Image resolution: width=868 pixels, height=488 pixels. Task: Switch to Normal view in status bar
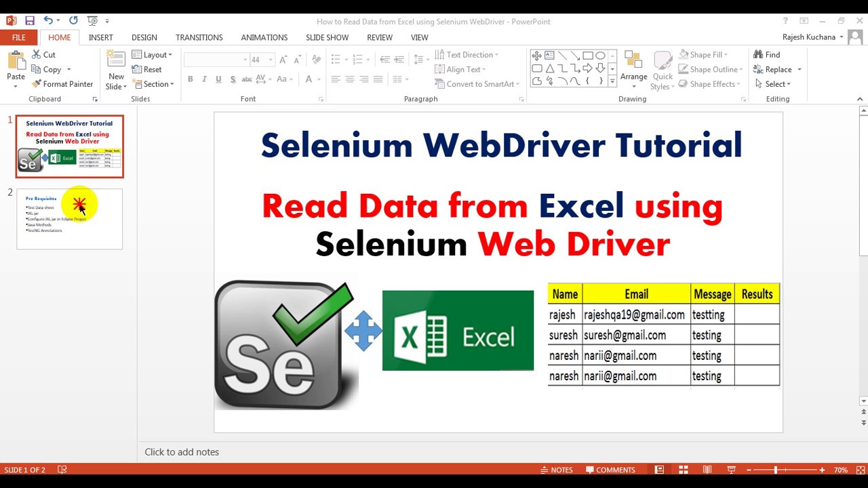659,470
